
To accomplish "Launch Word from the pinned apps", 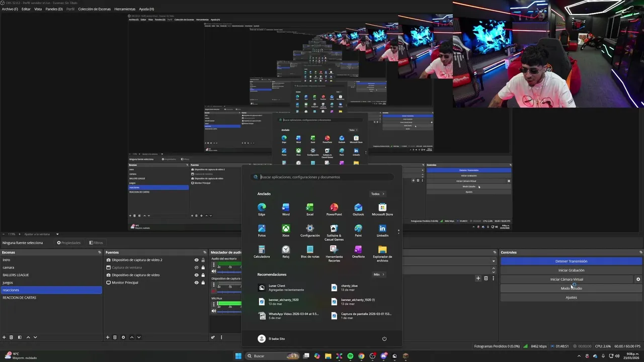I will coord(286,209).
